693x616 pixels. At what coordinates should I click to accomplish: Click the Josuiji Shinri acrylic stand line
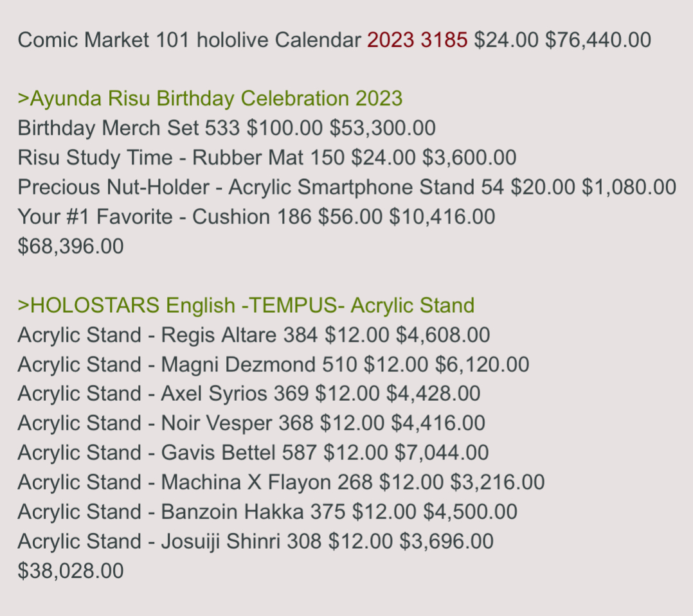(255, 541)
